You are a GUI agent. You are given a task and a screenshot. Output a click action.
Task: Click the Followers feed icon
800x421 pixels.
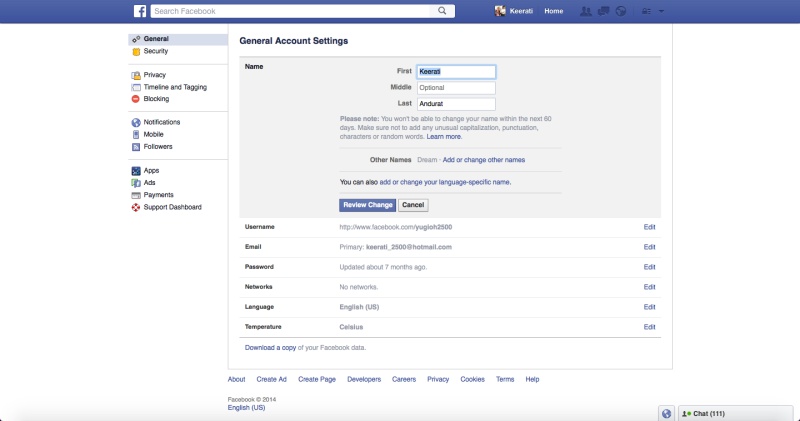click(x=136, y=147)
